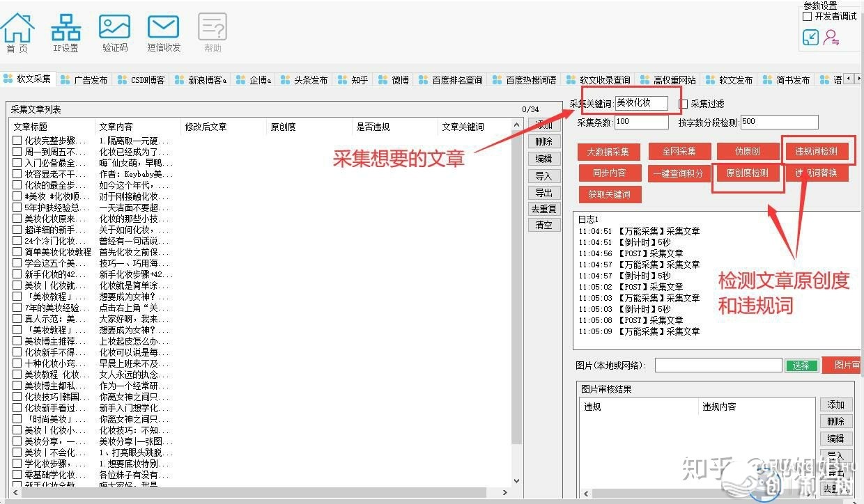Go to the 首页 home icon
Image resolution: width=864 pixels, height=504 pixels.
(x=17, y=32)
